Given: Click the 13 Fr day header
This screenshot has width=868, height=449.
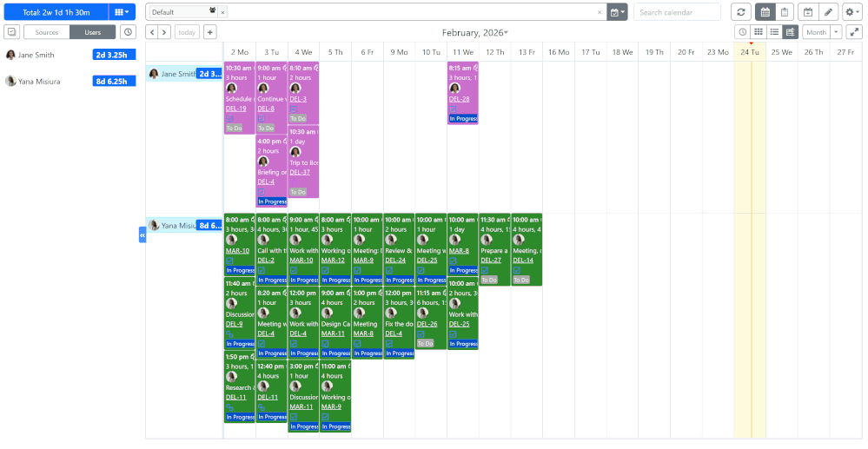Looking at the screenshot, I should pyautogui.click(x=527, y=52).
